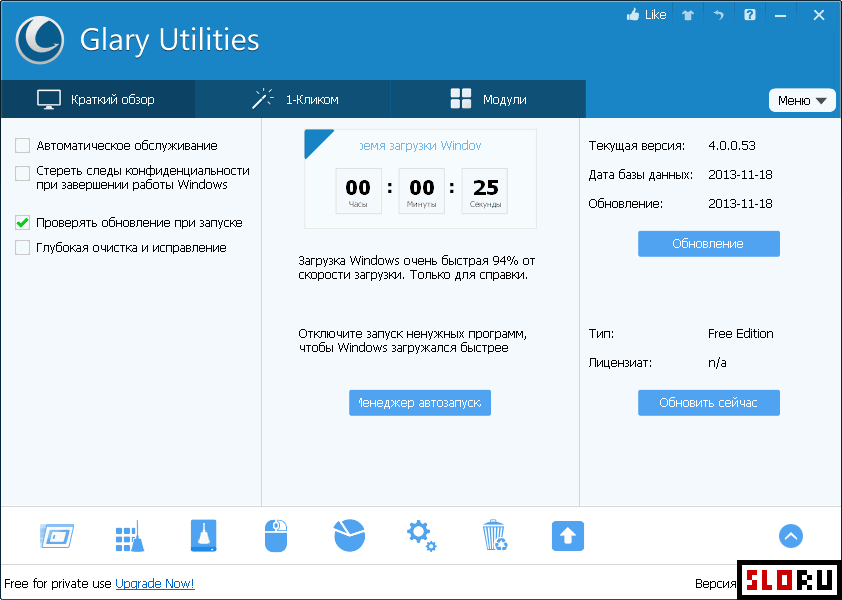Click version value 4.0.0.53
The image size is (842, 600).
pos(732,146)
